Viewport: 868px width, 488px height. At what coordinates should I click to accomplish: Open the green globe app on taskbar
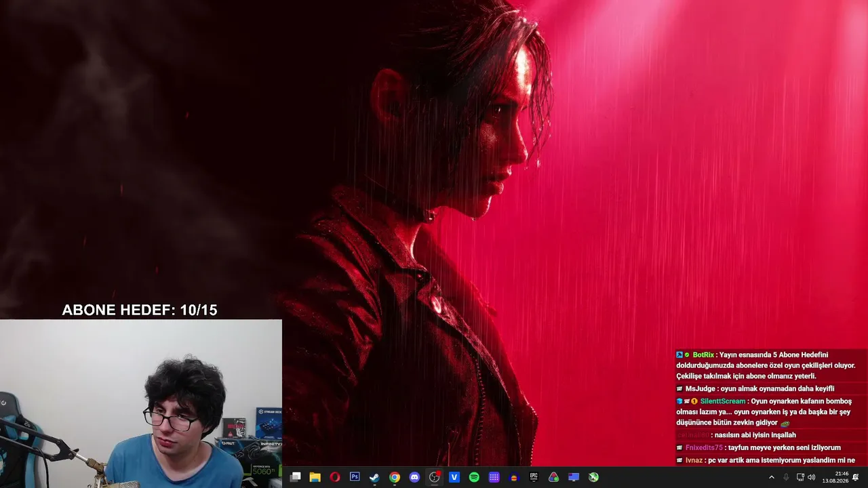coord(593,477)
